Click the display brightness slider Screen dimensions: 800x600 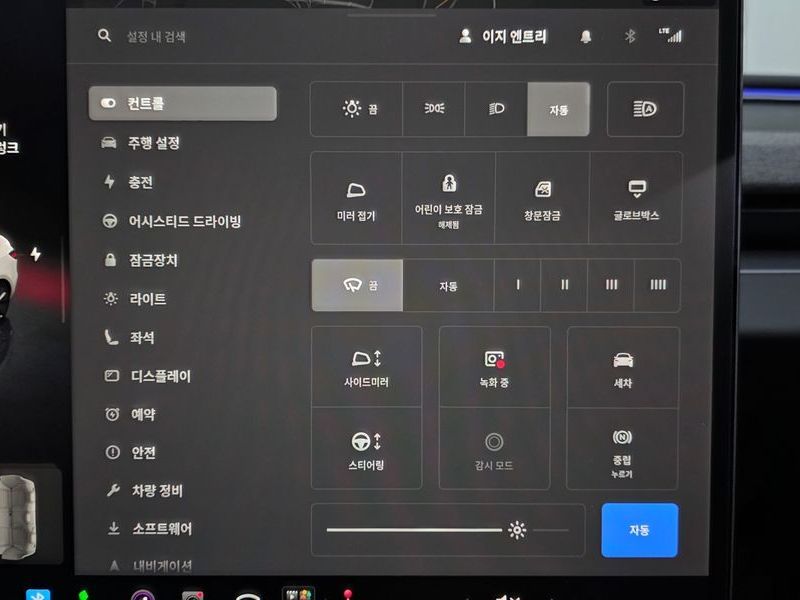point(447,530)
